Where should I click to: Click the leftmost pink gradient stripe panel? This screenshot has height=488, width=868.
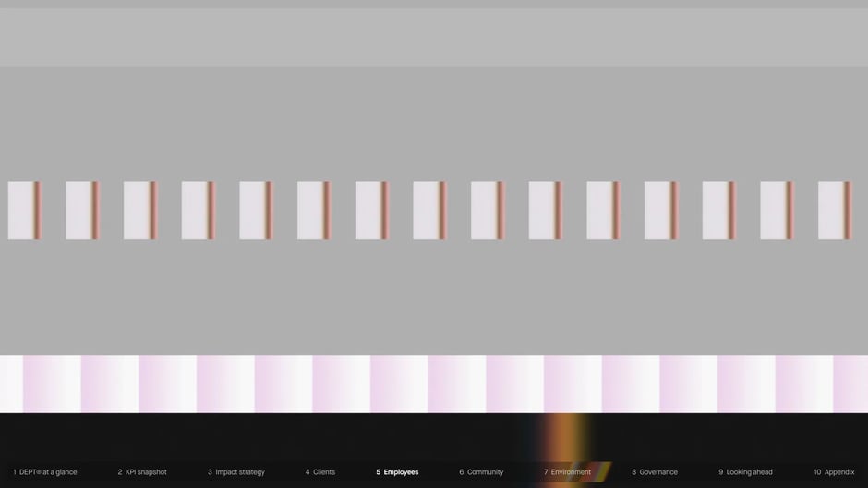pyautogui.click(x=52, y=384)
